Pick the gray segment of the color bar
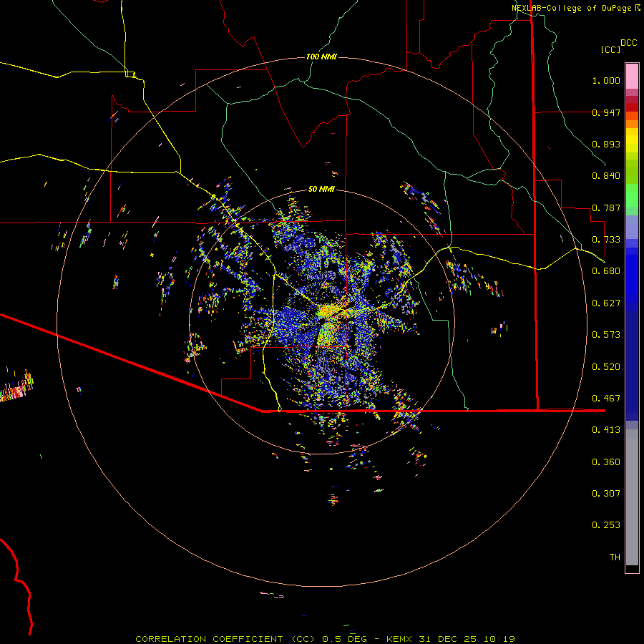 click(632, 497)
